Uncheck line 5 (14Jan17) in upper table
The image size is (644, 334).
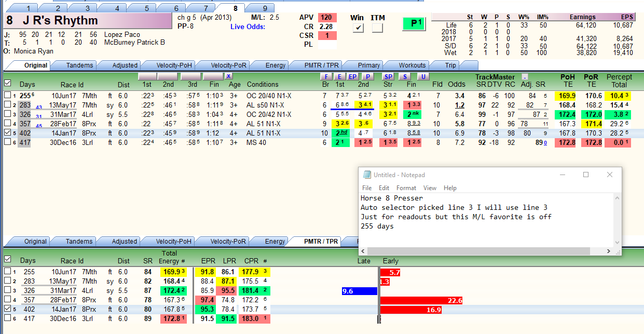click(x=7, y=133)
